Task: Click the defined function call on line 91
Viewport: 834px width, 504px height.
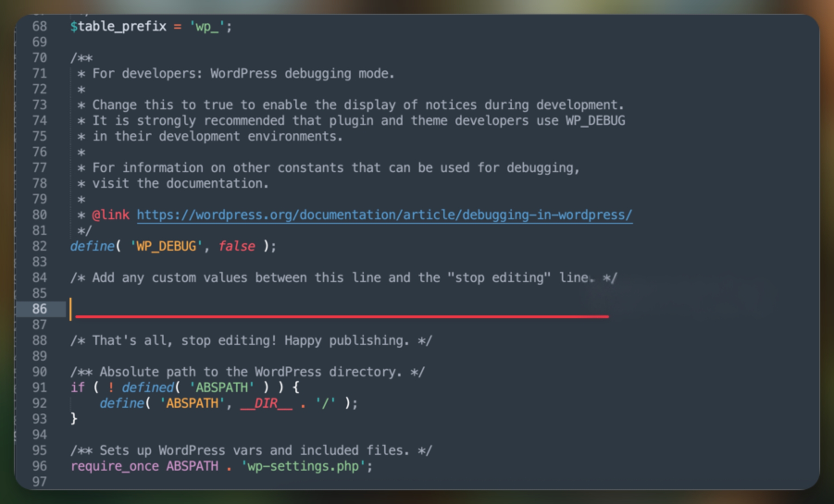Action: point(148,387)
